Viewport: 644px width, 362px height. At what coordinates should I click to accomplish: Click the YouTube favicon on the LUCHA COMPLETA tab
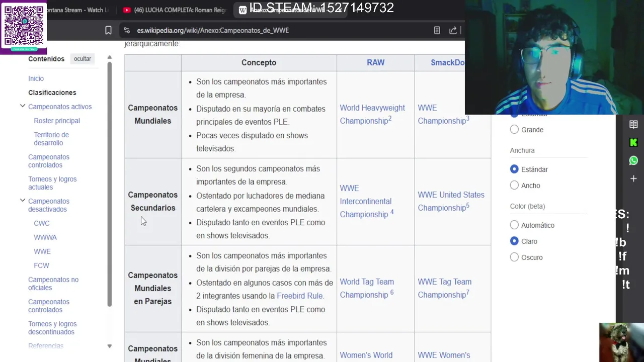127,10
